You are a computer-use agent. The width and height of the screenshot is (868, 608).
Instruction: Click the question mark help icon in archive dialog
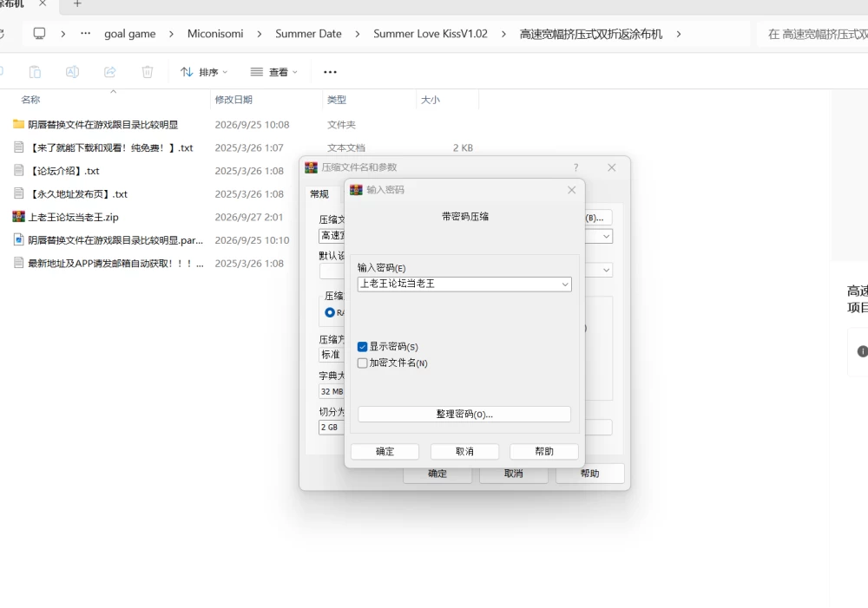[x=576, y=167]
